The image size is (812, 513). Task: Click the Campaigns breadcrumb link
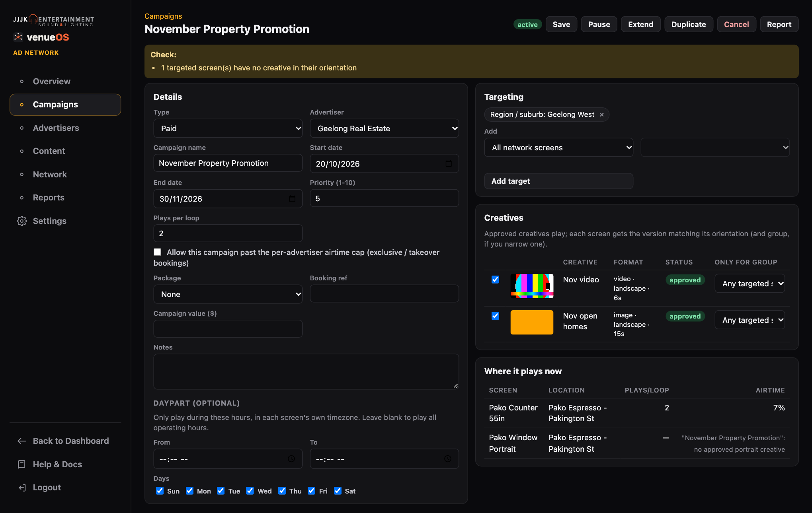click(163, 16)
